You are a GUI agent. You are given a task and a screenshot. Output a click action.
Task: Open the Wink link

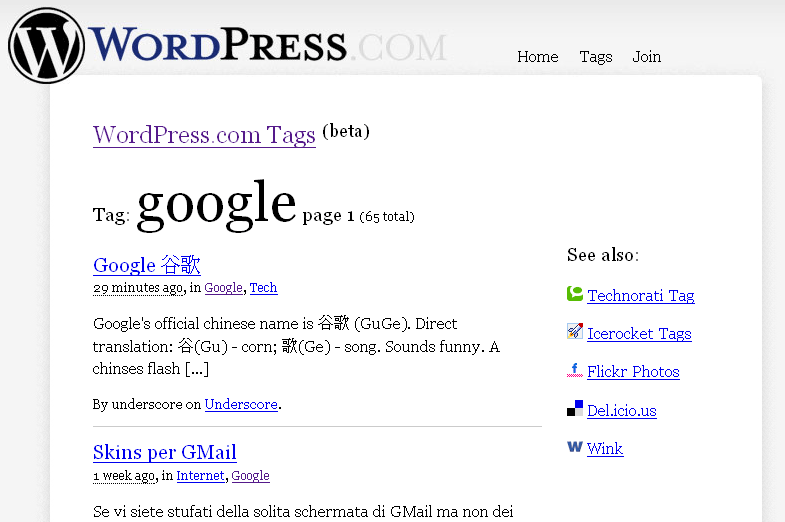[605, 448]
